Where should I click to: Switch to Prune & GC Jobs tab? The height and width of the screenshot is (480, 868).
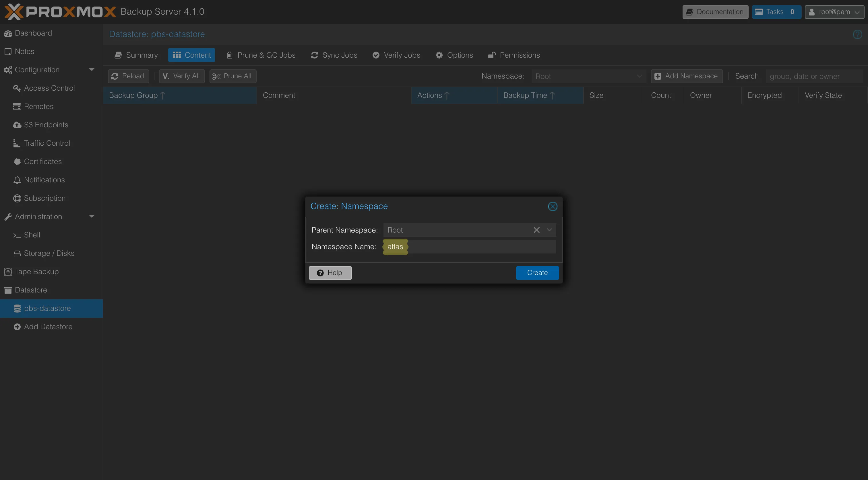pos(261,55)
